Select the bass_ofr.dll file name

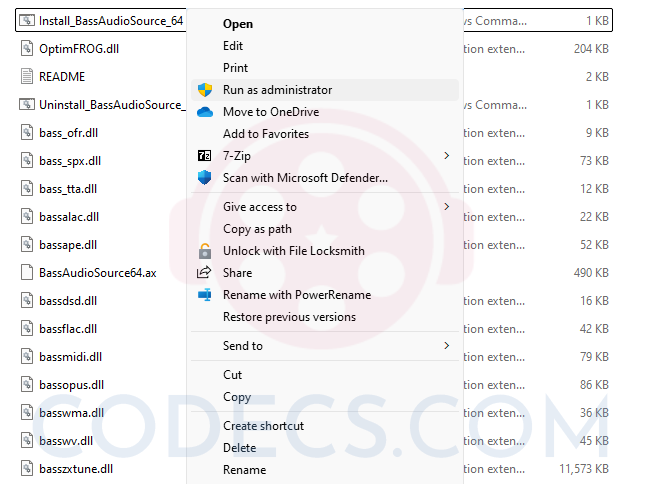pos(69,133)
